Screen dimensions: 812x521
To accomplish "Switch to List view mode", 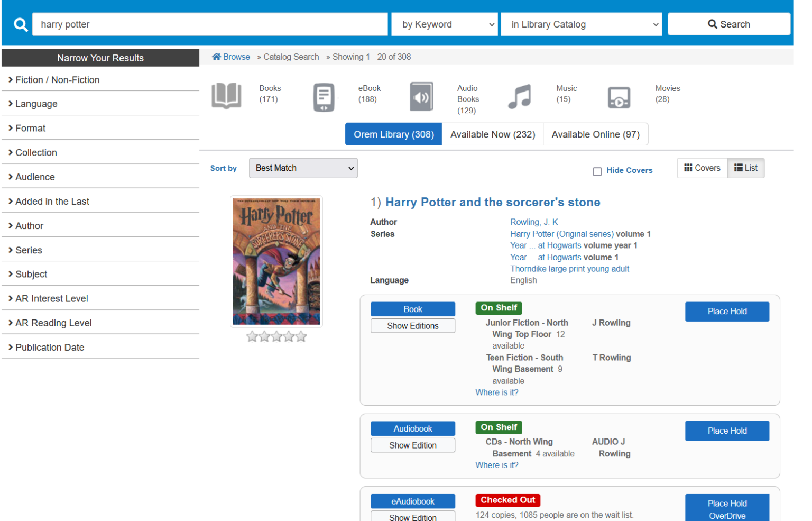I will (x=746, y=168).
